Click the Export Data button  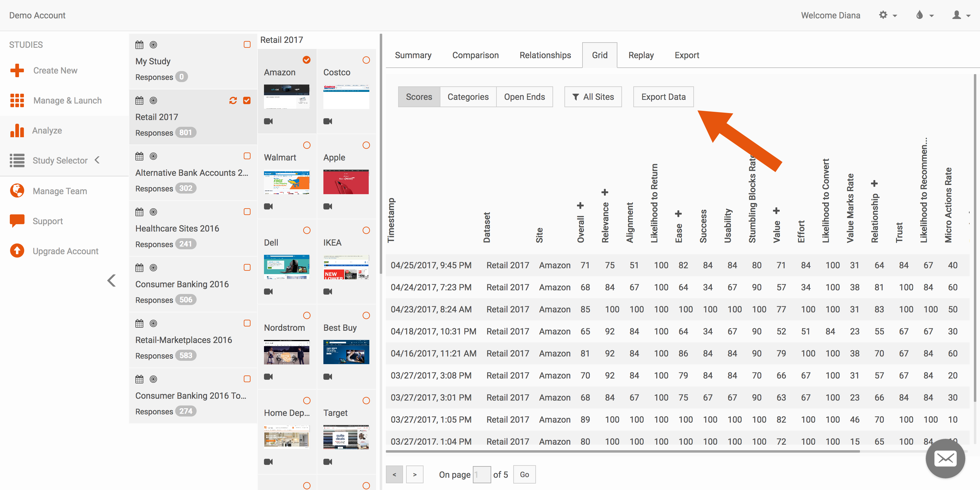(x=663, y=97)
